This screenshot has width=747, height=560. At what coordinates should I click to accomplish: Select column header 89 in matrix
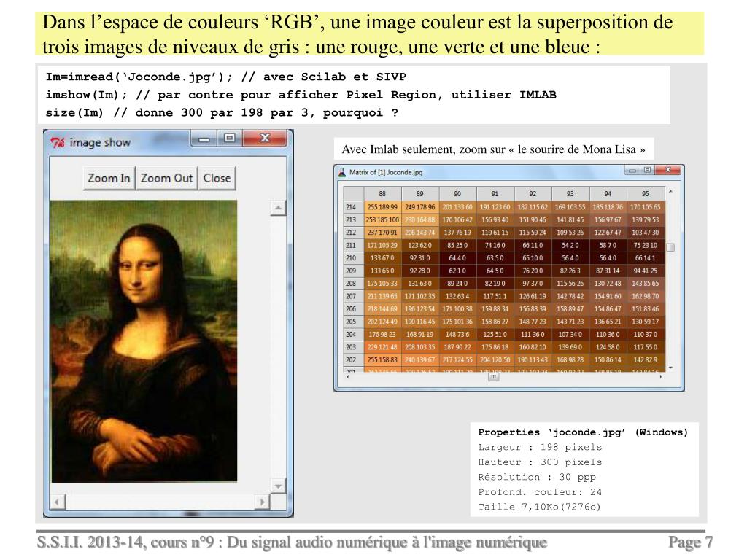(419, 194)
